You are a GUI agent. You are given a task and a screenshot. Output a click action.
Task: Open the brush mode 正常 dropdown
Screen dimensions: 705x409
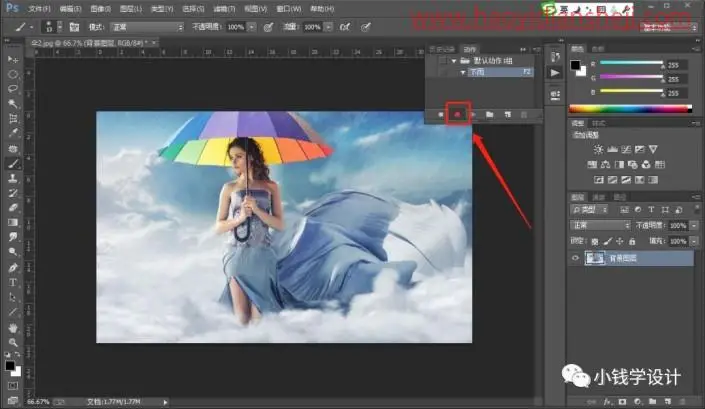(147, 27)
